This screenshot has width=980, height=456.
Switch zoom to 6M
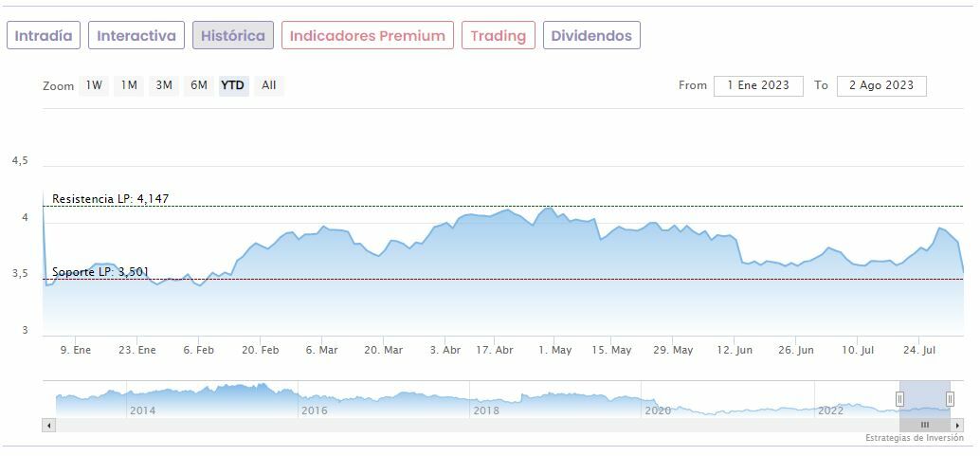198,85
